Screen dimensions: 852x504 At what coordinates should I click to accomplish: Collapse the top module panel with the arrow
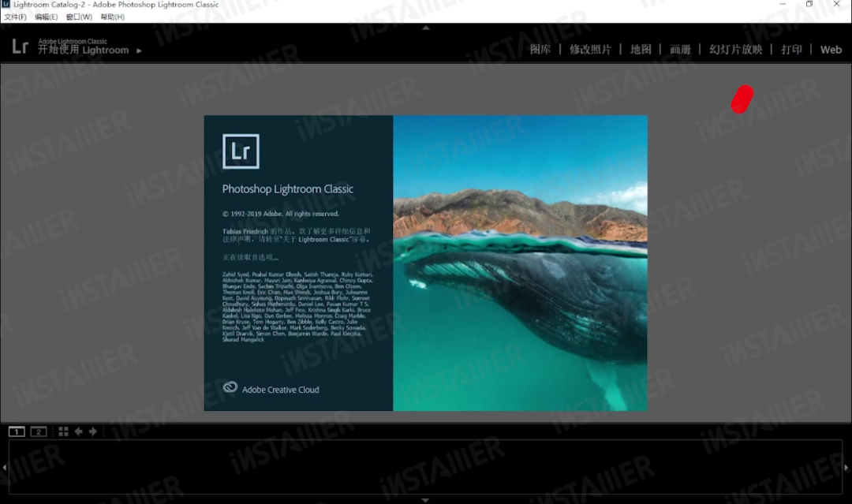click(425, 27)
